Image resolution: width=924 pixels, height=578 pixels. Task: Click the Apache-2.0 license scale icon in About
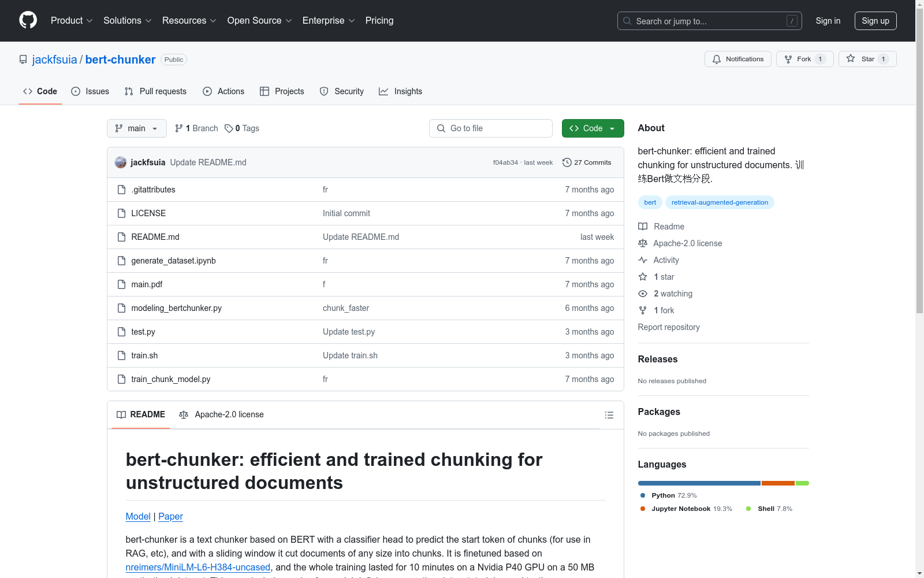643,243
